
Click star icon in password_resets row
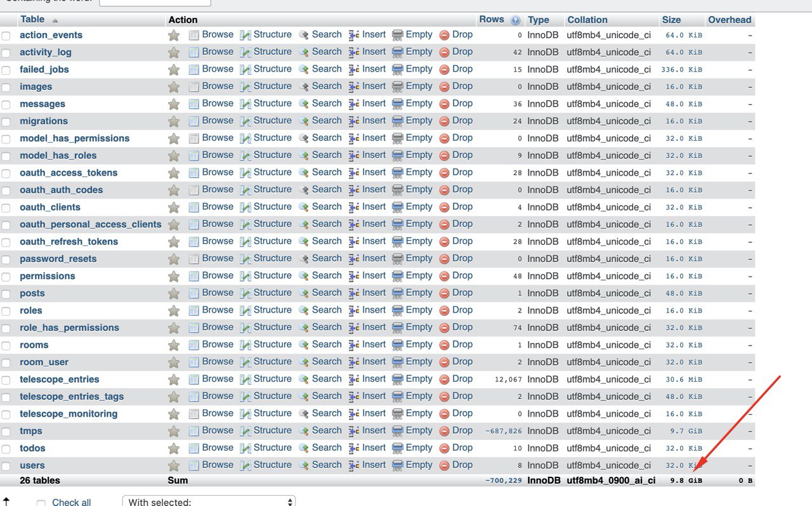point(174,259)
